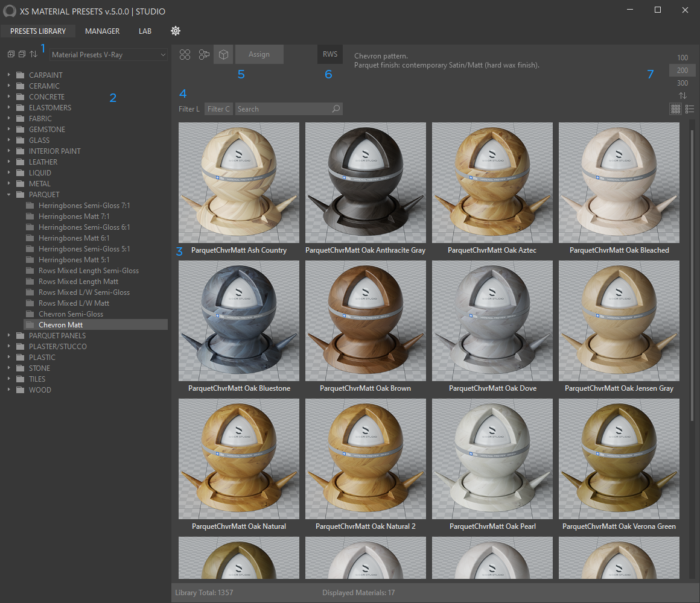Screen dimensions: 700x603
Task: Click the material list vertical scrollbar
Action: click(x=692, y=276)
